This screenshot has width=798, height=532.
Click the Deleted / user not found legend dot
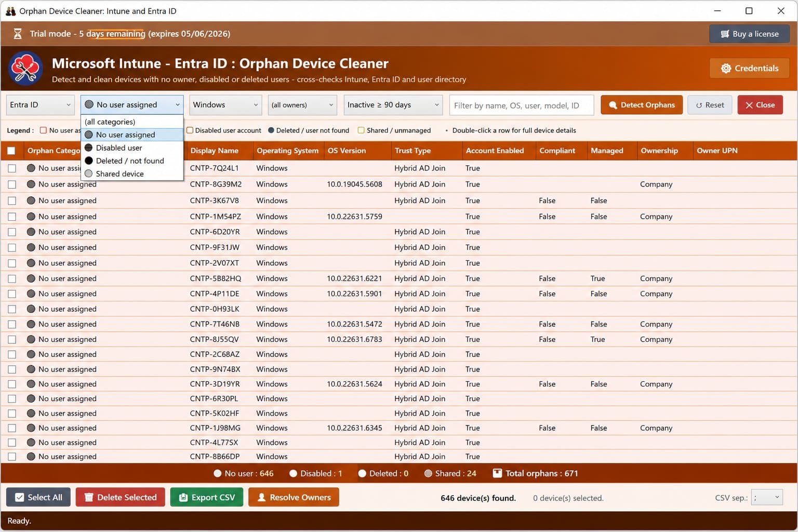271,130
